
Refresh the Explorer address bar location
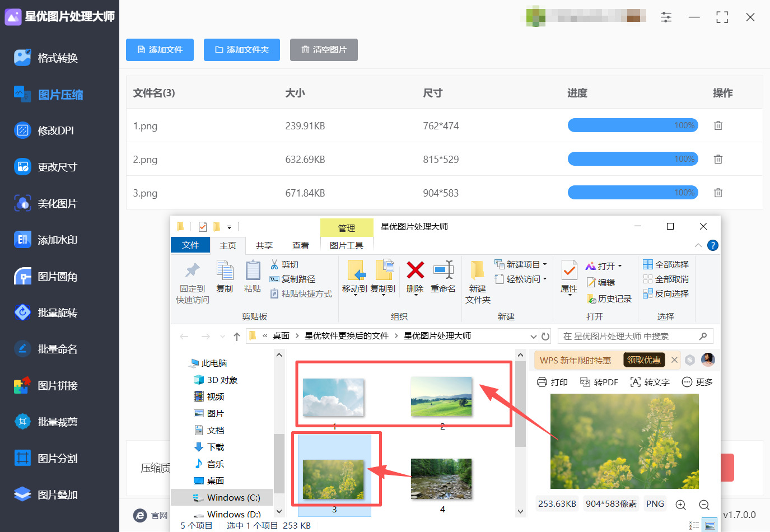coord(545,337)
